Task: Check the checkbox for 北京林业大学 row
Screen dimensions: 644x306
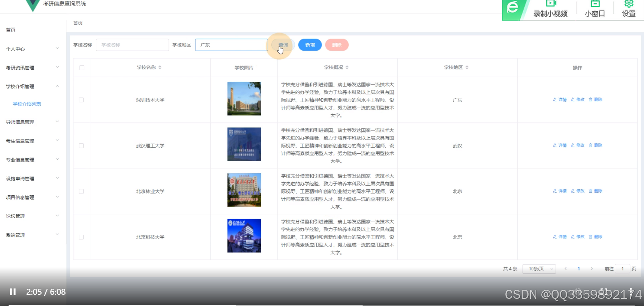Action: (81, 192)
